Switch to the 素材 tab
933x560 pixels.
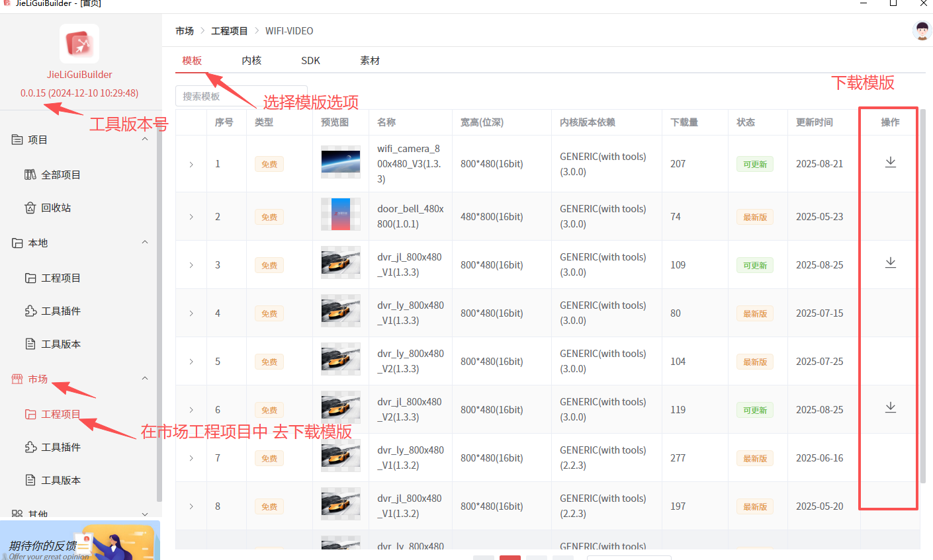pos(370,60)
